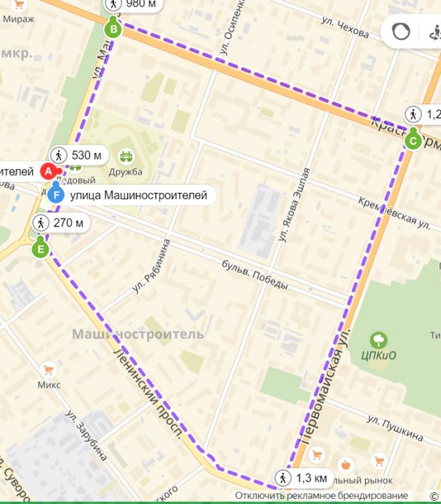Image resolution: width=441 pixels, height=504 pixels.
Task: Select green waypoint marker B
Action: [113, 30]
